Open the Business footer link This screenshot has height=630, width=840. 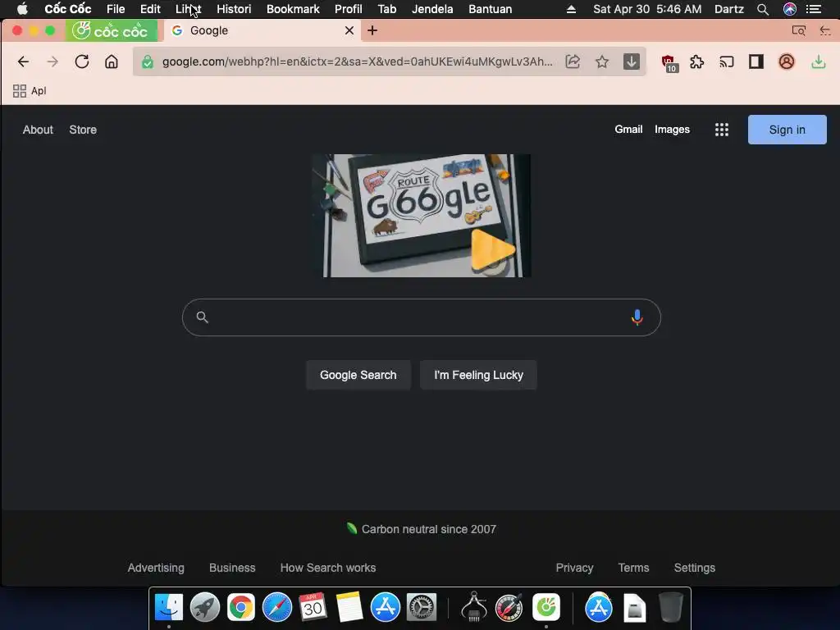pyautogui.click(x=232, y=568)
